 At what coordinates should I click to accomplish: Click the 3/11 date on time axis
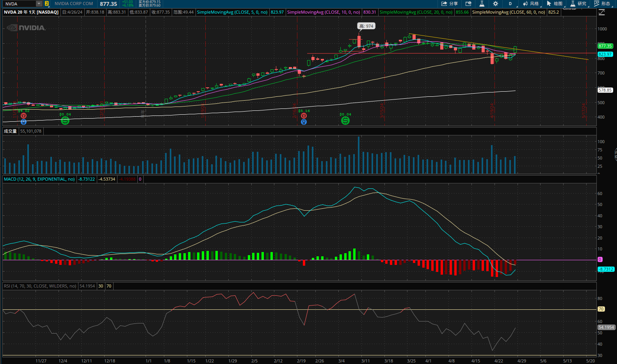[366, 361]
